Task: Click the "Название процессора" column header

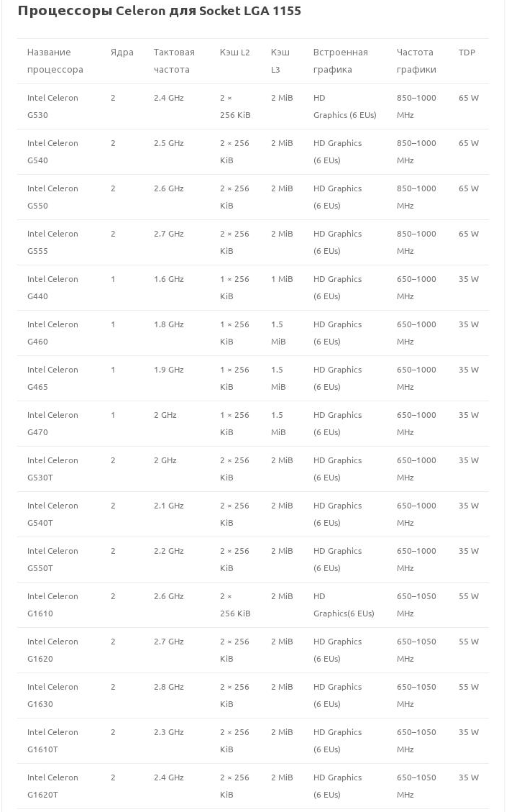Action: click(55, 61)
